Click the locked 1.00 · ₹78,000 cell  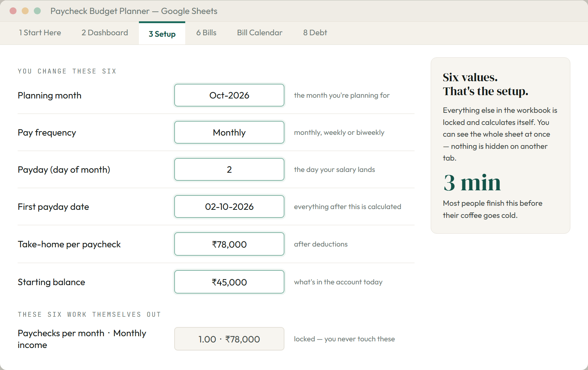229,339
